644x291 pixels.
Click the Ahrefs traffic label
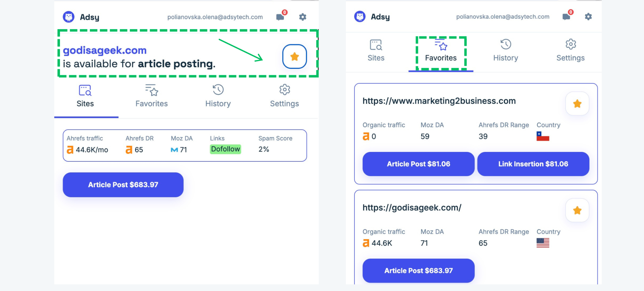pos(85,138)
